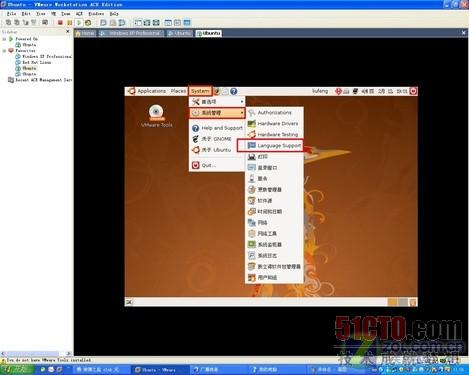Viewport: 469px width, 375px height.
Task: Click the yellow Suspend toolbar button
Action: coord(69,23)
